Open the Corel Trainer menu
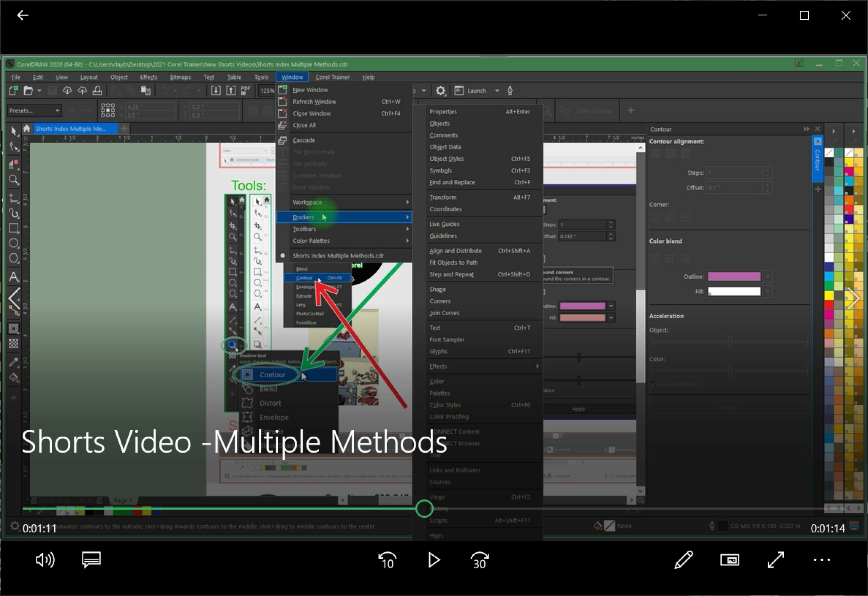Viewport: 868px width, 596px height. 332,77
